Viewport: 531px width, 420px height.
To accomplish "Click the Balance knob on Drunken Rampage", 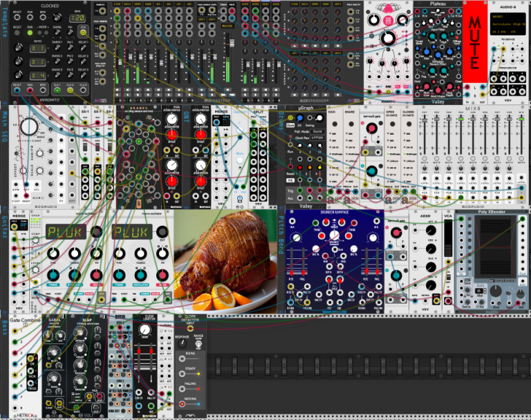I will [x=334, y=236].
